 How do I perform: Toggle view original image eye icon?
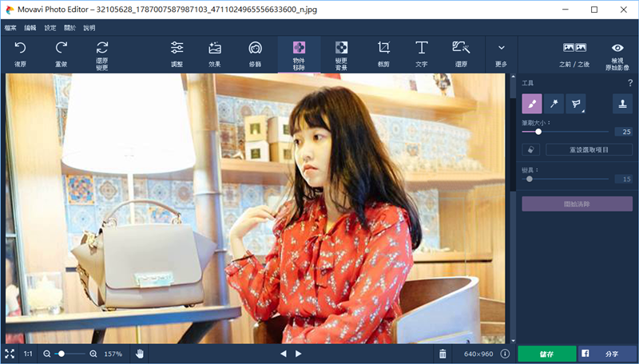[x=617, y=53]
